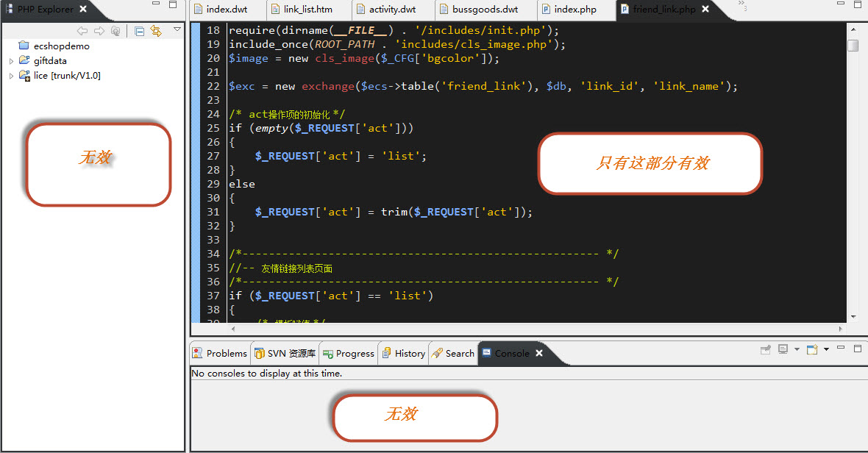Switch to the index.dwt editor tab
868x453 pixels.
227,10
